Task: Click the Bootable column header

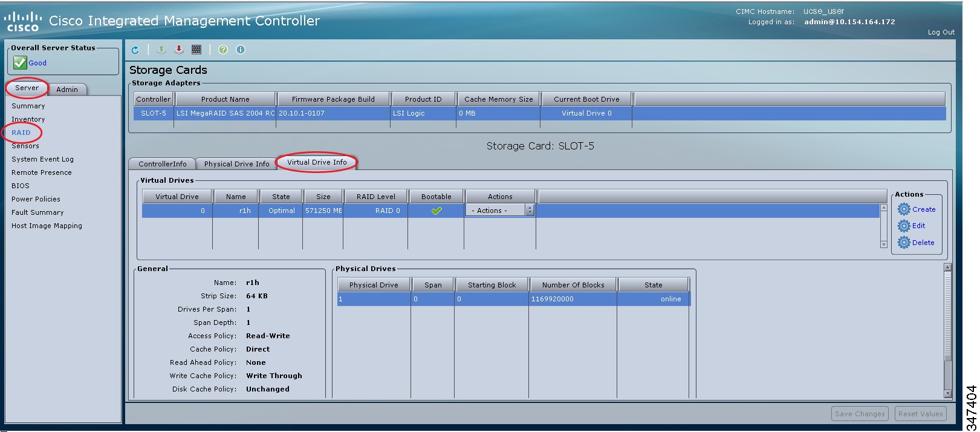Action: [x=436, y=197]
